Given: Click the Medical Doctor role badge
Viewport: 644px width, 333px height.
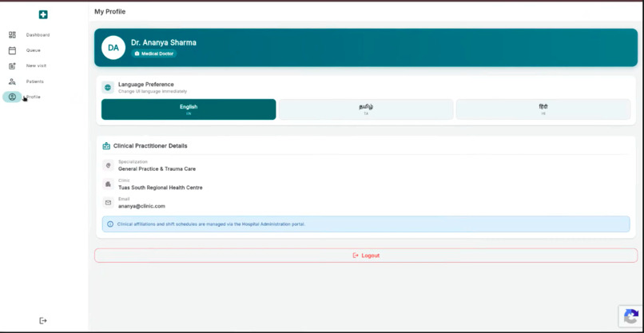Looking at the screenshot, I should coord(154,54).
